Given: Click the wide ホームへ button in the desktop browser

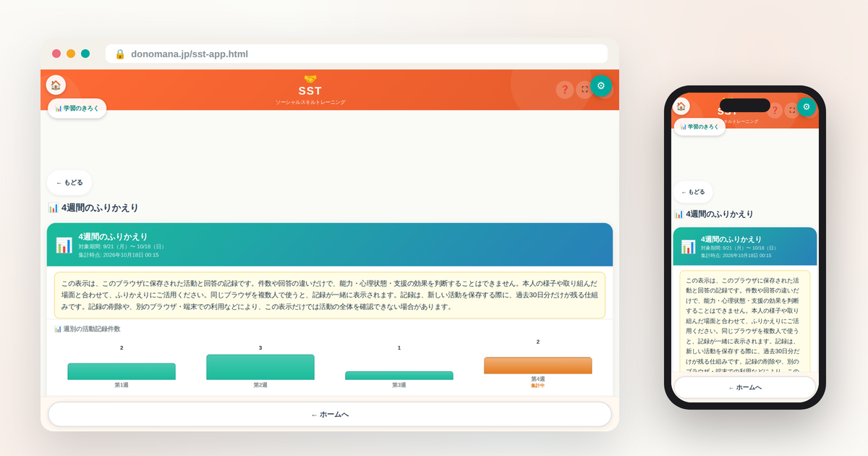Looking at the screenshot, I should [x=330, y=414].
